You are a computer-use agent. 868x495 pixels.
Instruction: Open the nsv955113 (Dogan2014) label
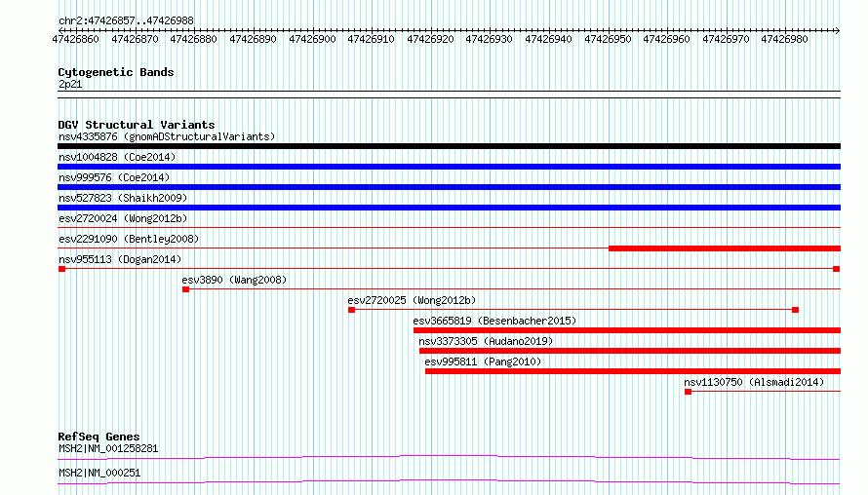tap(120, 259)
